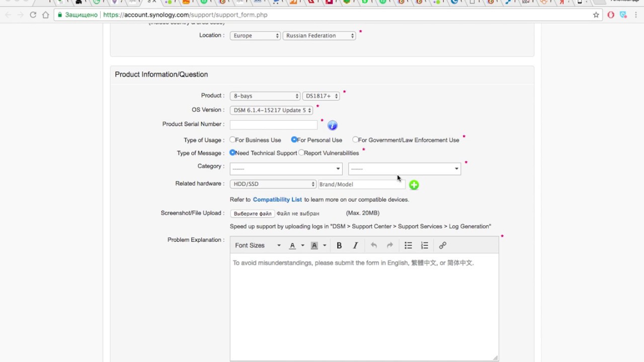Open the Font Sizes dropdown

pos(258,245)
